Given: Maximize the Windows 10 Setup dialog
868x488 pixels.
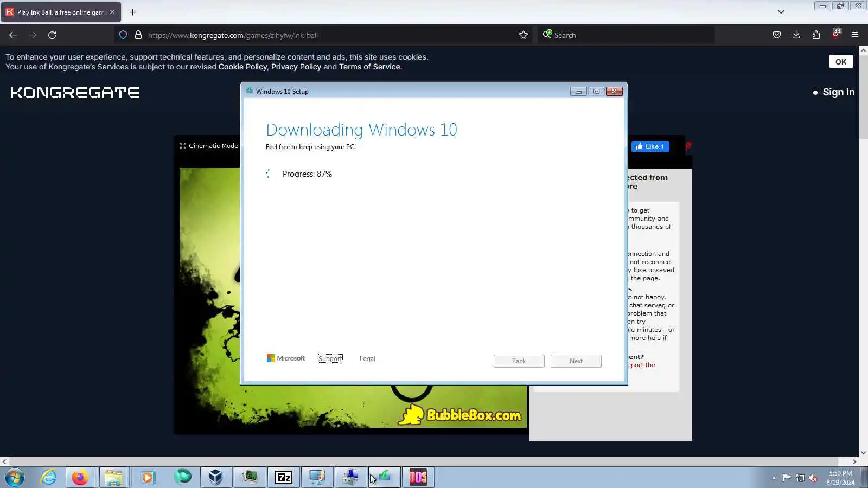Looking at the screenshot, I should tap(596, 92).
